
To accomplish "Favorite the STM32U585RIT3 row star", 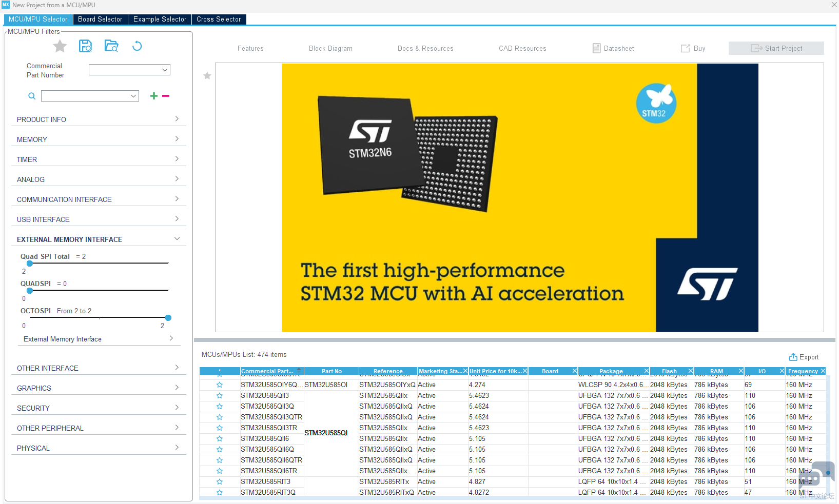I will 220,482.
